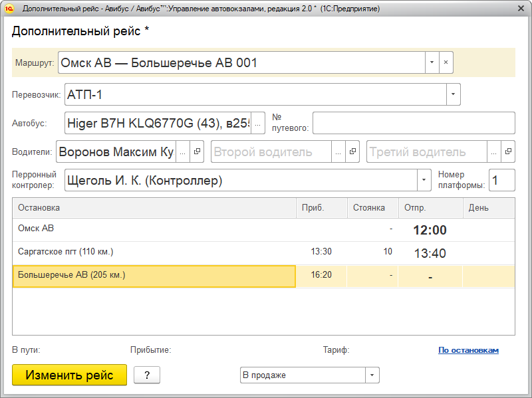Open the second driver's record card icon
This screenshot has width=532, height=398.
click(352, 151)
